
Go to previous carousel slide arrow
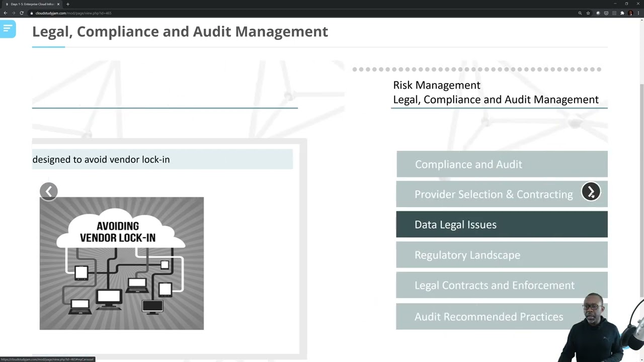pos(49,191)
